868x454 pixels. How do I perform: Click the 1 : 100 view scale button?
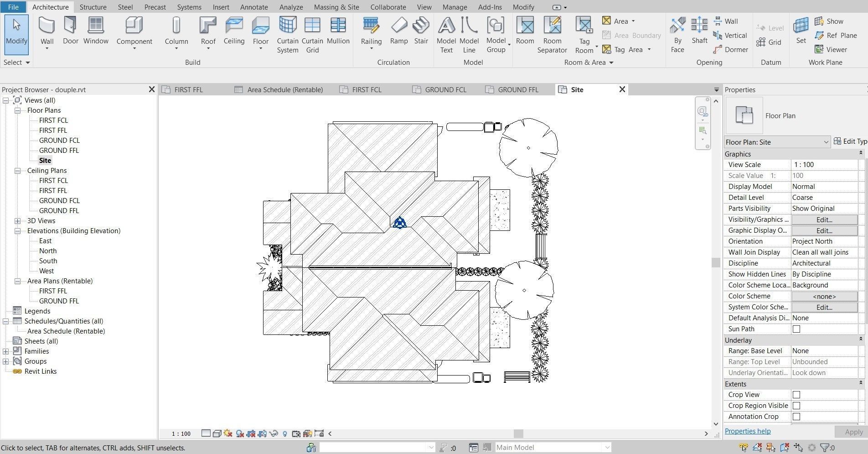(x=181, y=433)
